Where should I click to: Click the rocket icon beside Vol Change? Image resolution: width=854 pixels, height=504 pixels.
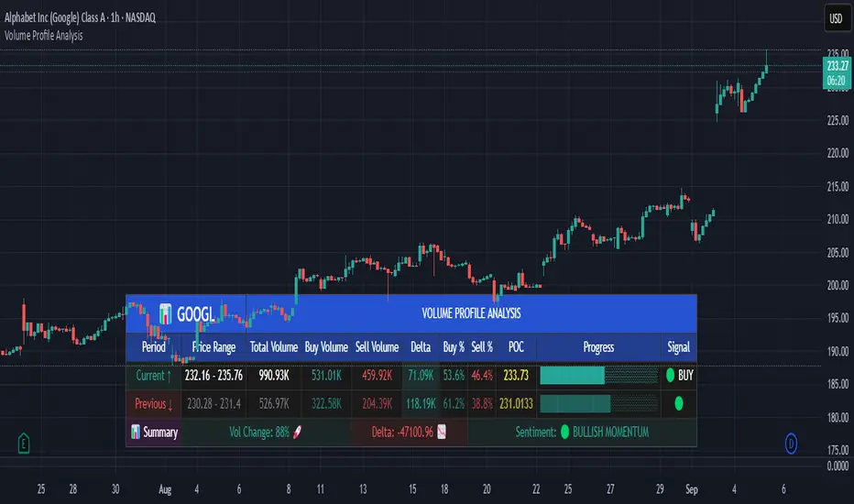tap(298, 433)
